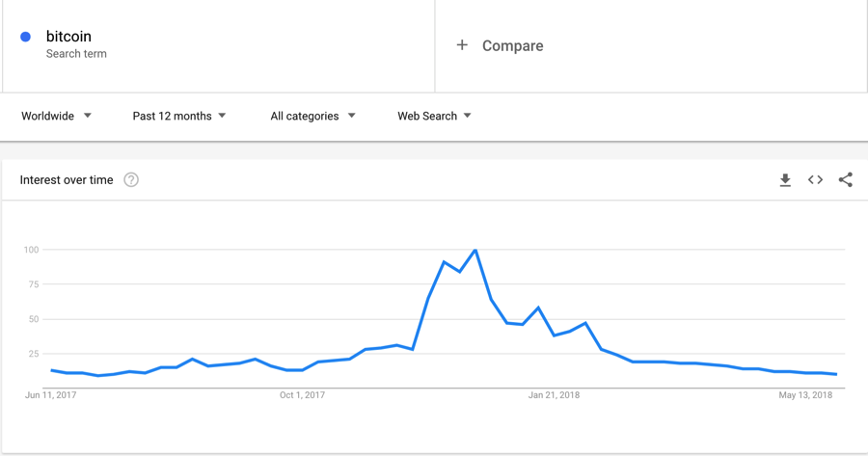This screenshot has height=456, width=868.
Task: Edit the bitcoin search term
Action: [x=68, y=37]
